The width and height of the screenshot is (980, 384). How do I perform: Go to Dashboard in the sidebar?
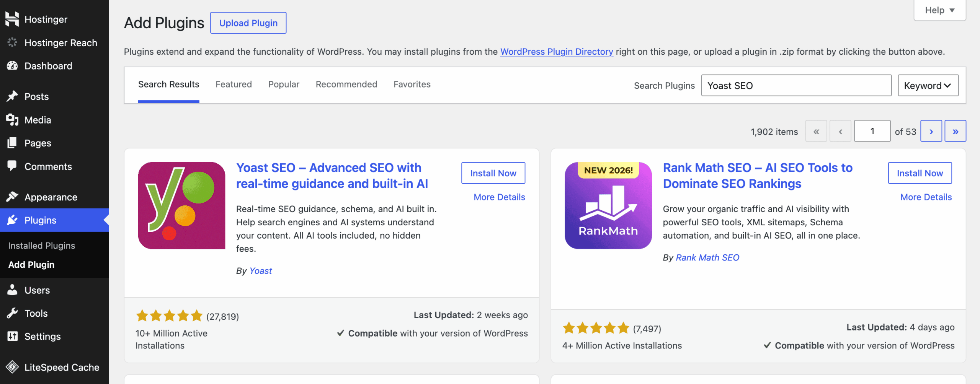tap(54, 66)
